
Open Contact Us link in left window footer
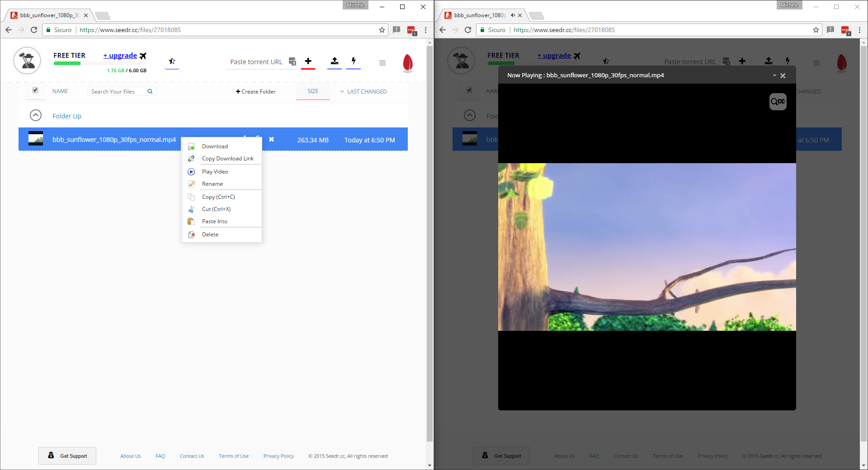coord(192,456)
